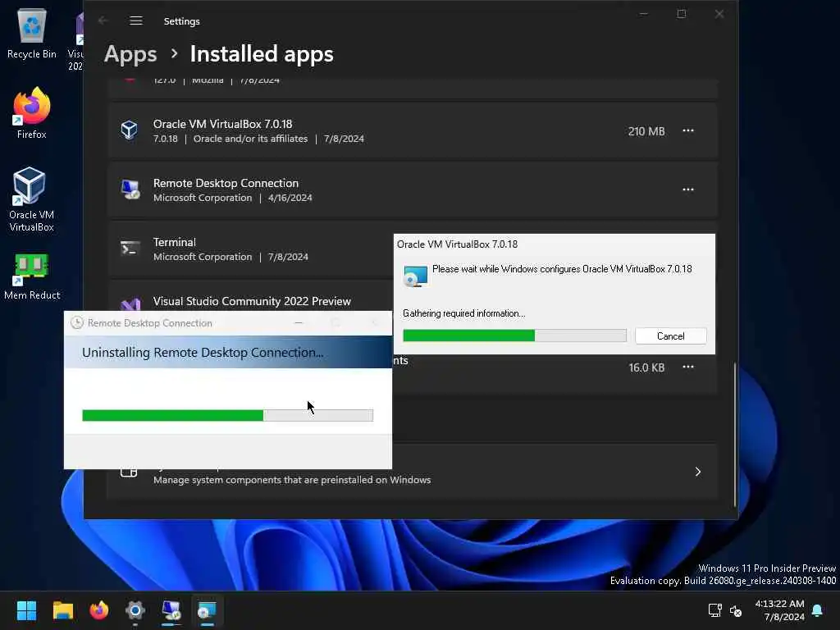Viewport: 840px width, 630px height.
Task: Switch to Settings in the taskbar
Action: pos(135,610)
